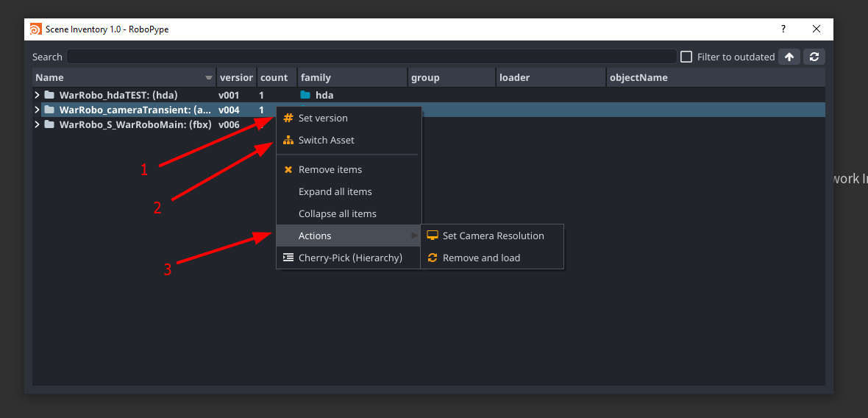The image size is (868, 418).
Task: Click the objectName column header
Action: pos(716,77)
